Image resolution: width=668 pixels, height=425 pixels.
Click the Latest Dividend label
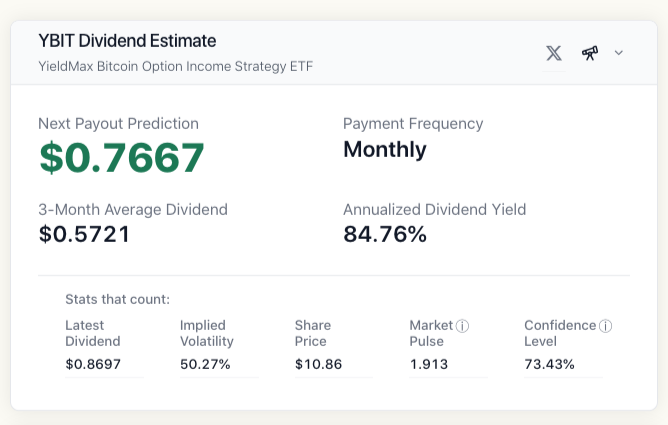click(x=93, y=333)
